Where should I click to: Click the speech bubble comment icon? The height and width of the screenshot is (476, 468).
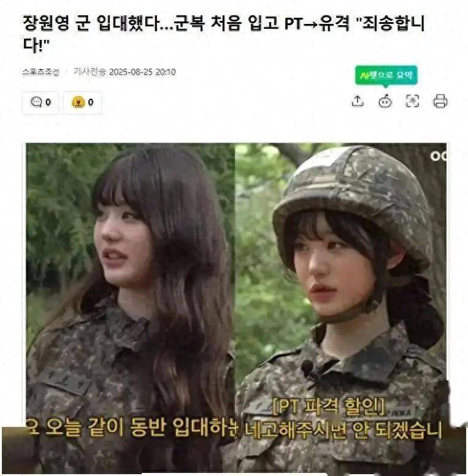click(36, 102)
